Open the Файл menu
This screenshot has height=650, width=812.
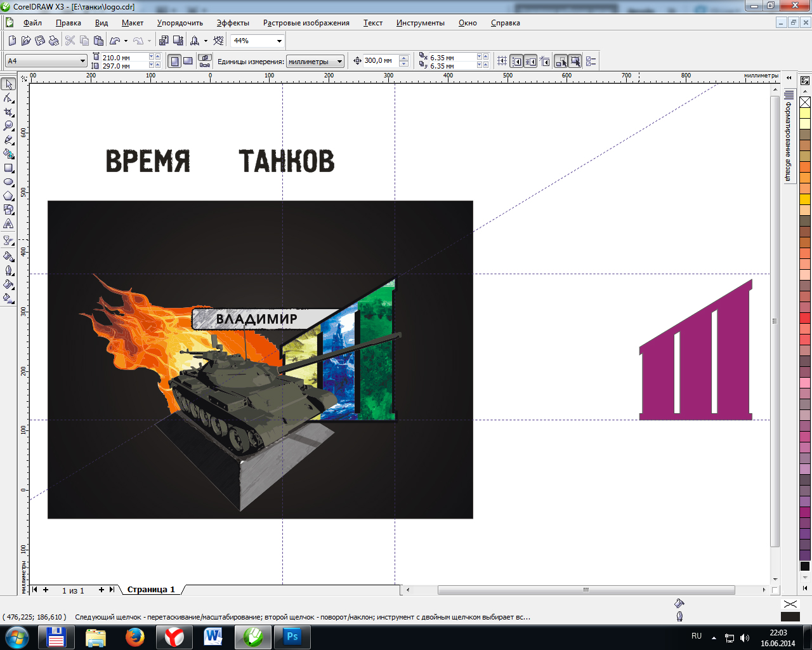coord(32,23)
